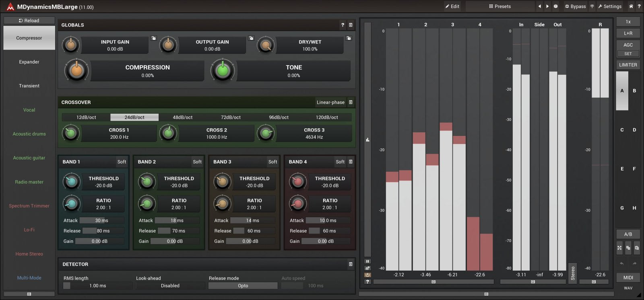Pop out the meters window icon
644x300 pixels.
point(367,268)
